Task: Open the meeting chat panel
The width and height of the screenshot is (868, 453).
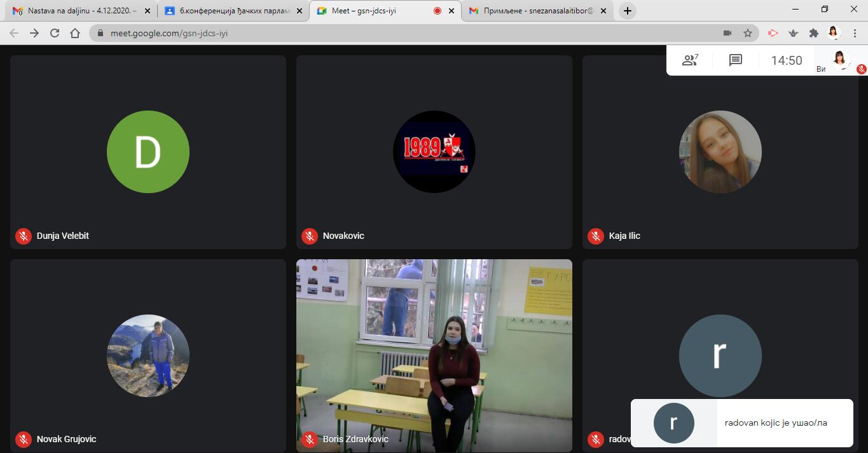Action: pos(736,60)
